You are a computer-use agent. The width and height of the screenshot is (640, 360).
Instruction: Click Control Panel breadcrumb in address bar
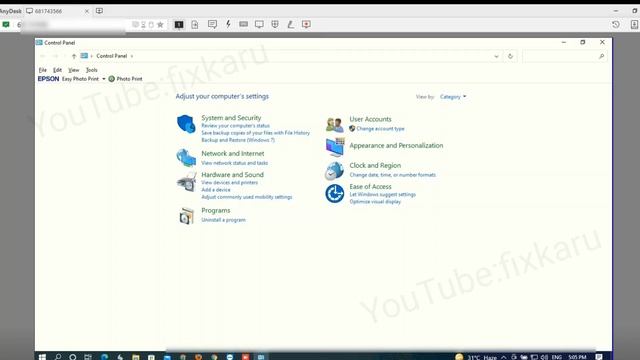coord(111,56)
